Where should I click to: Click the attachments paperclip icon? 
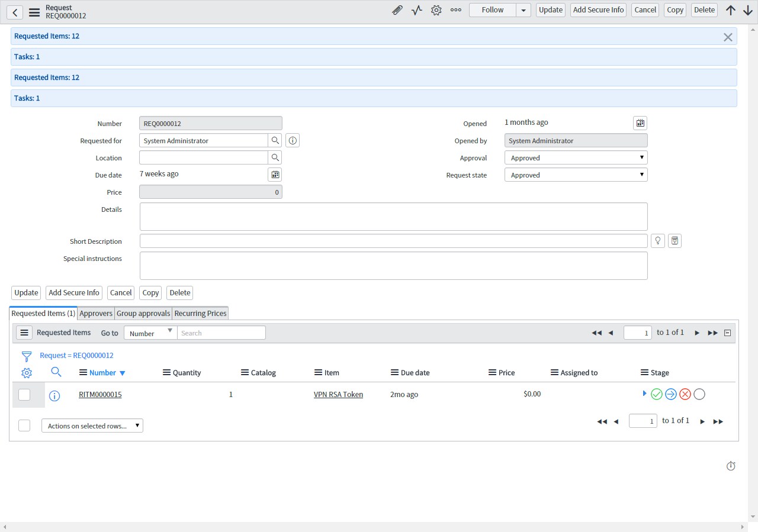click(397, 10)
